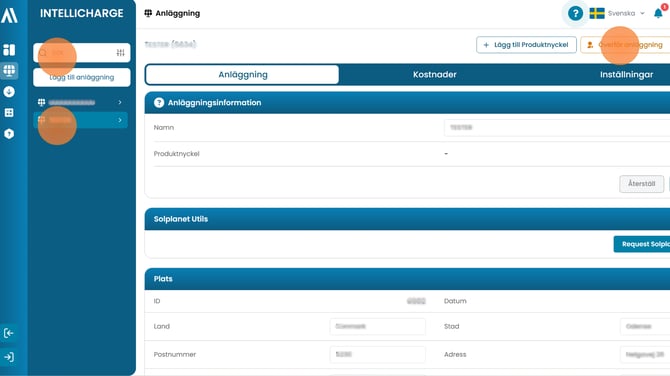Screen dimensions: 670x376
Task: Expand the first facility in the list
Action: [120, 102]
